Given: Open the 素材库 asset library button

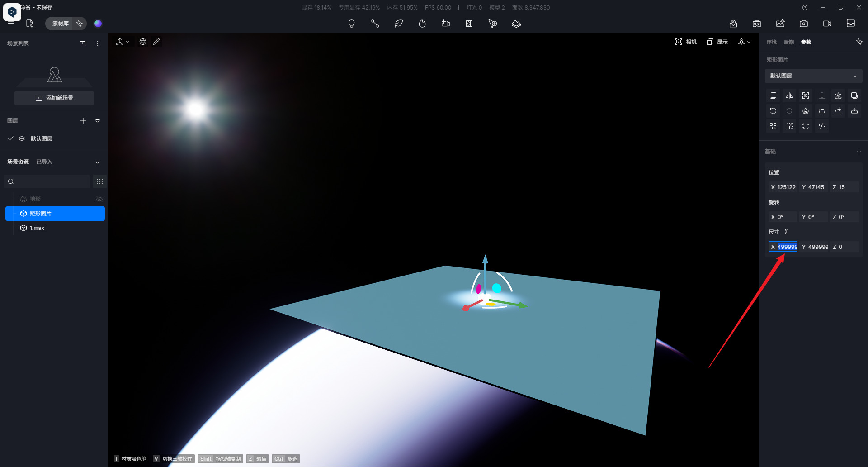Looking at the screenshot, I should pyautogui.click(x=60, y=24).
